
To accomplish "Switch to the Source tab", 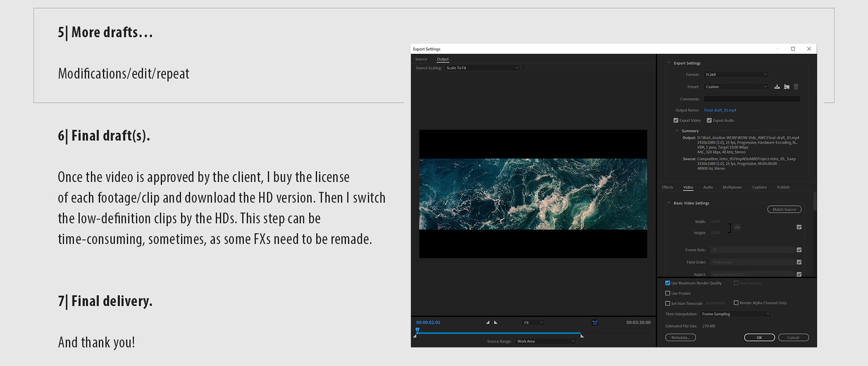I will (421, 59).
